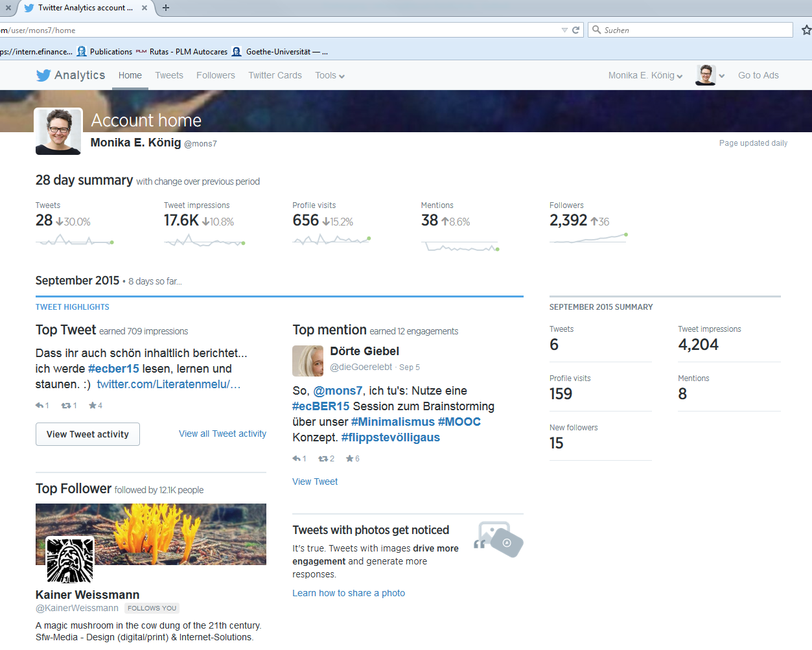Screen dimensions: 812x650
Task: Open Learn how to share a photo link
Action: point(349,593)
